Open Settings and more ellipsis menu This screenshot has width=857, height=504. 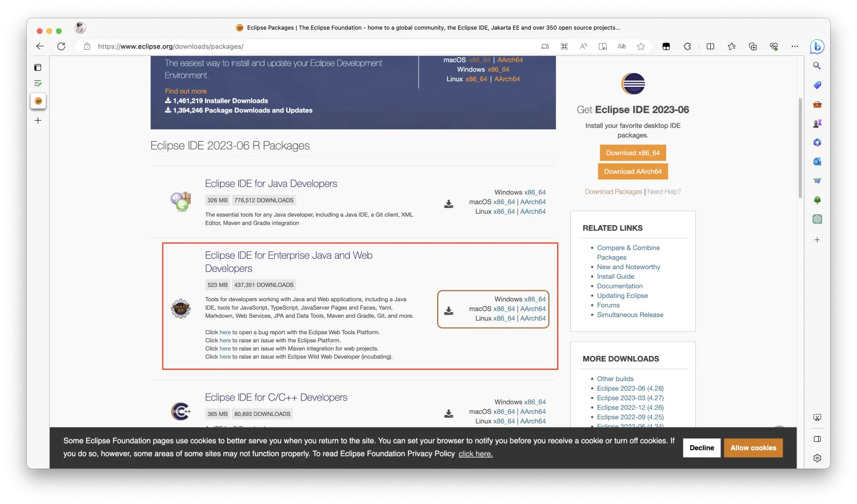[795, 46]
